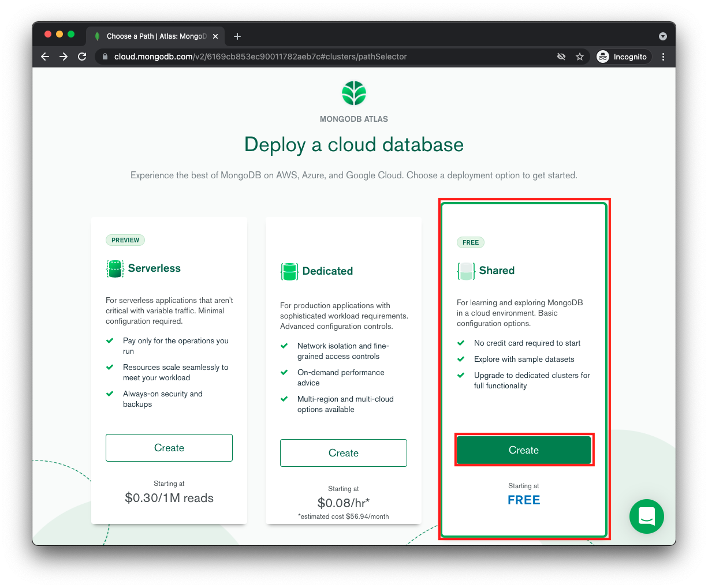Close the Choose a Path tab
Screen dimensions: 708x588
point(215,36)
